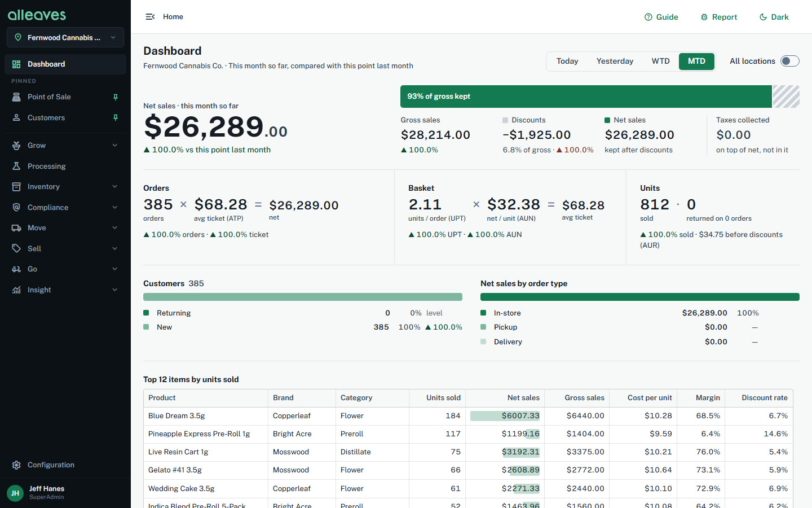812x508 pixels.
Task: Click the Pineapple Express Pre-Roll 1g row
Action: [x=468, y=434]
